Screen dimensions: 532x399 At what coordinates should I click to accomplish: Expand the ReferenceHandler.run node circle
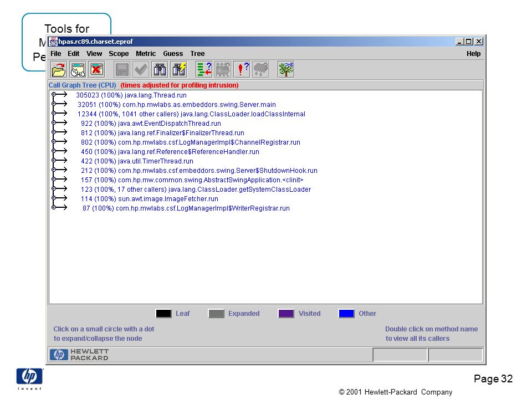click(54, 151)
